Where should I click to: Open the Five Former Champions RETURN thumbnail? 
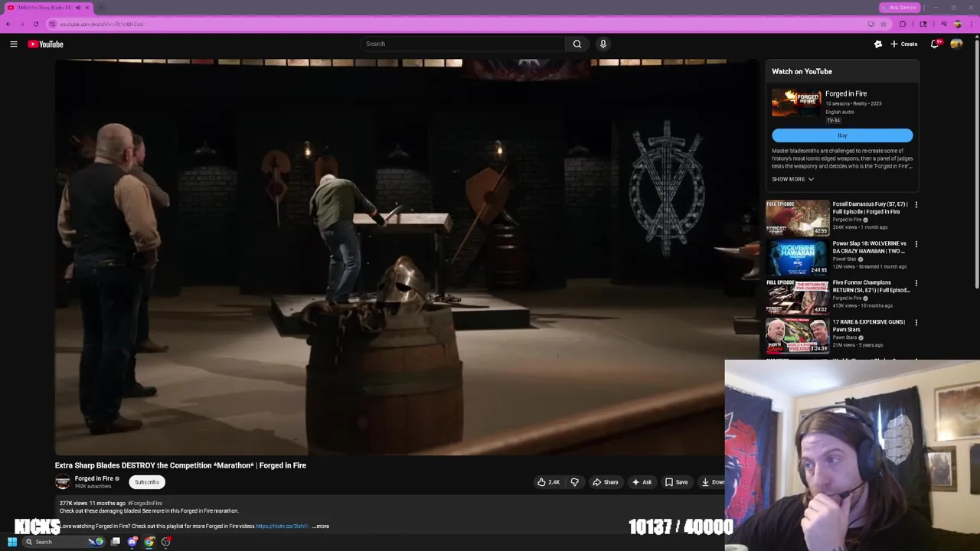tap(797, 296)
